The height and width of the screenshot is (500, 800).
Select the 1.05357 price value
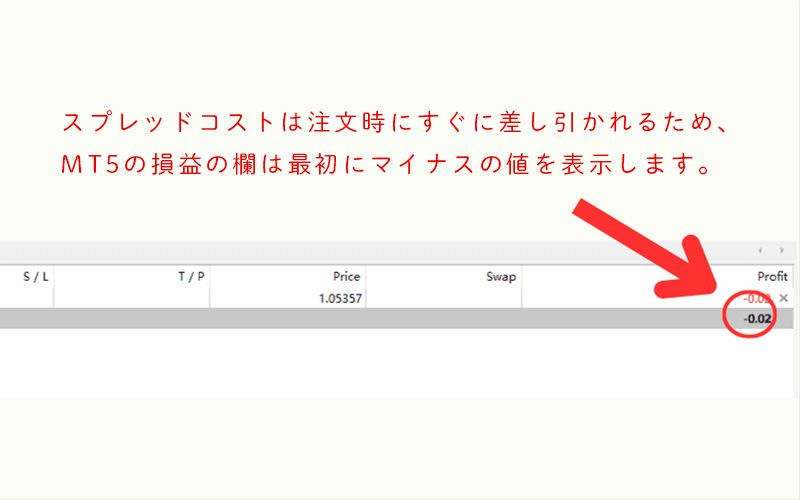tap(338, 298)
